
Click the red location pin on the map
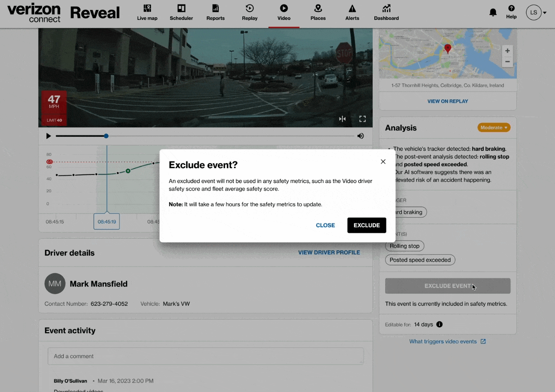pyautogui.click(x=448, y=49)
